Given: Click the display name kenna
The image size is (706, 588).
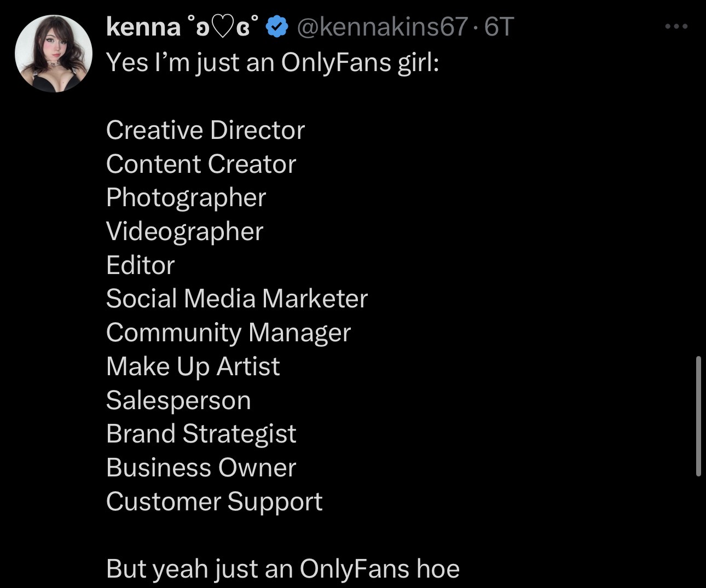Looking at the screenshot, I should [143, 27].
